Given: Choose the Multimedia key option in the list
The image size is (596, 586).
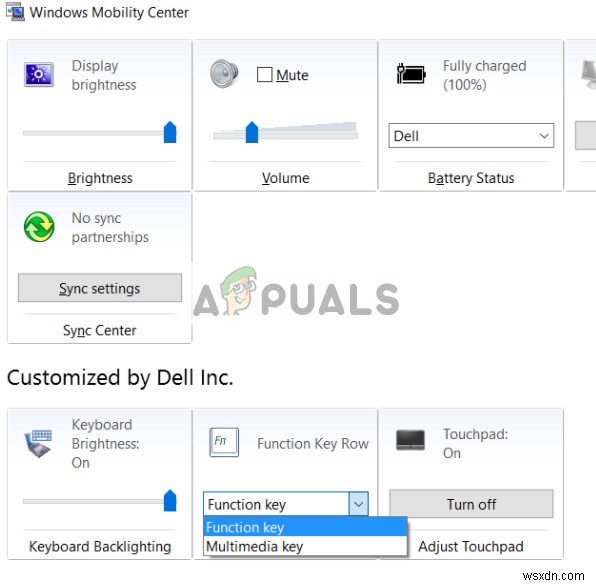Looking at the screenshot, I should click(305, 546).
